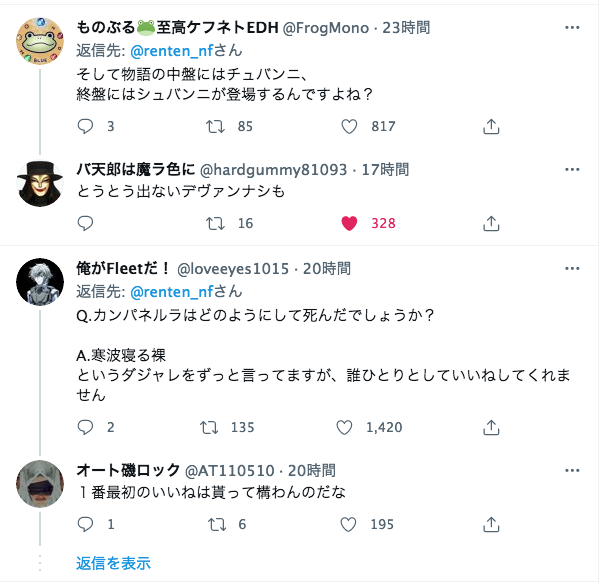Like loveeyes1015's tweet with 1,420 likes
The image size is (605, 585).
(x=345, y=427)
